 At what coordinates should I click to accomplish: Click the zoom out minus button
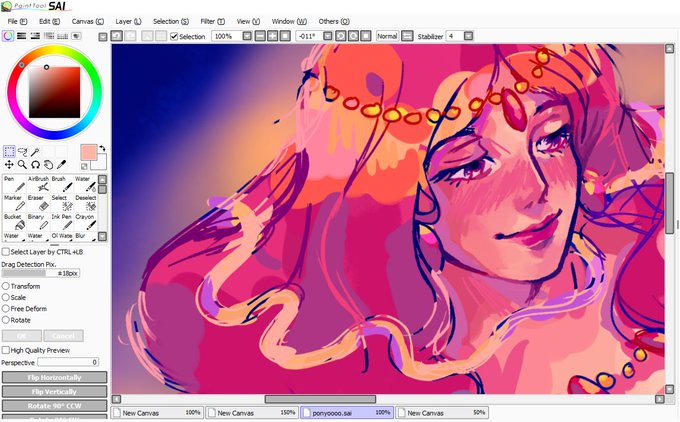tap(260, 36)
